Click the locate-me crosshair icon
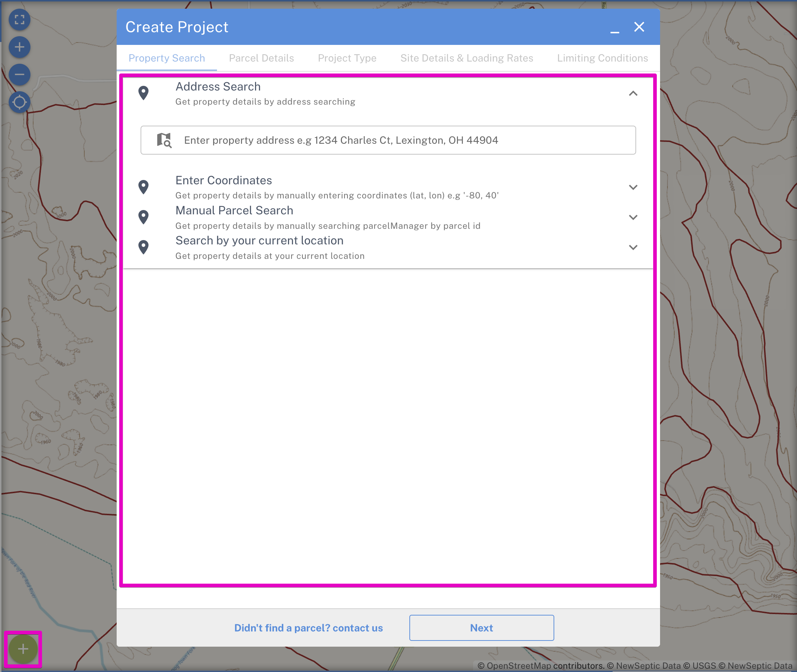Screen dimensions: 797x672 19,102
